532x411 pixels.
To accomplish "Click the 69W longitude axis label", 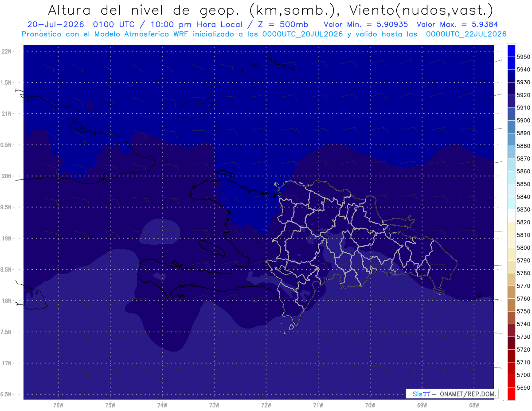I will tap(422, 405).
